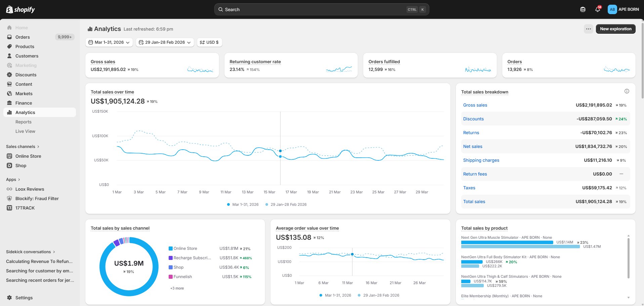Click the Loox Reviews app icon
The width and height of the screenshot is (644, 306).
9,189
